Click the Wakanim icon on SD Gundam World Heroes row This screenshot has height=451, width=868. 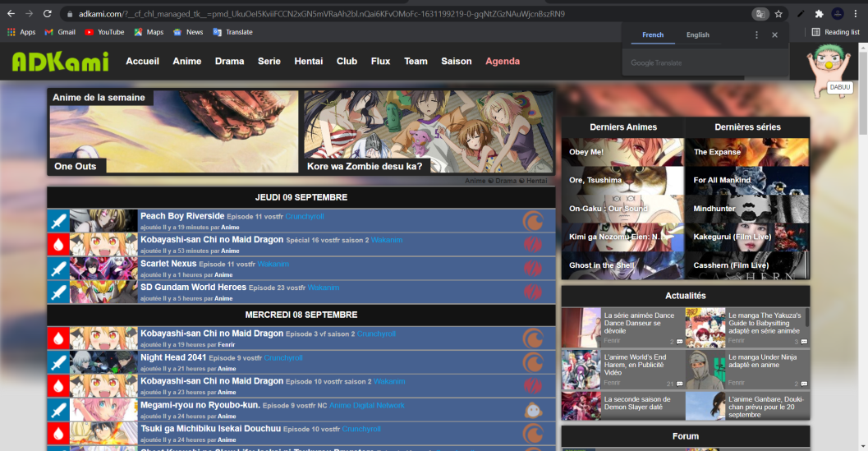[533, 292]
